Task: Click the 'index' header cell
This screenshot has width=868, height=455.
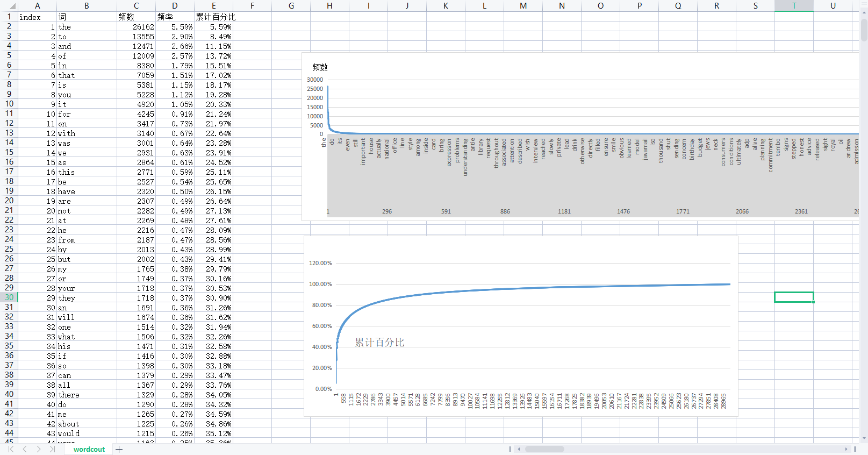Action: point(37,17)
